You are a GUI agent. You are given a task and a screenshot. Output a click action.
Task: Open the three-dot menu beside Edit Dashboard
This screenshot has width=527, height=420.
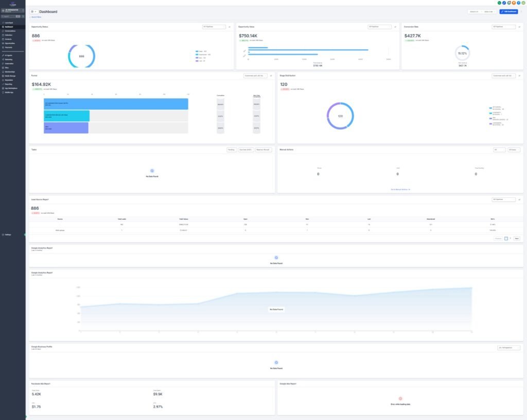[521, 11]
